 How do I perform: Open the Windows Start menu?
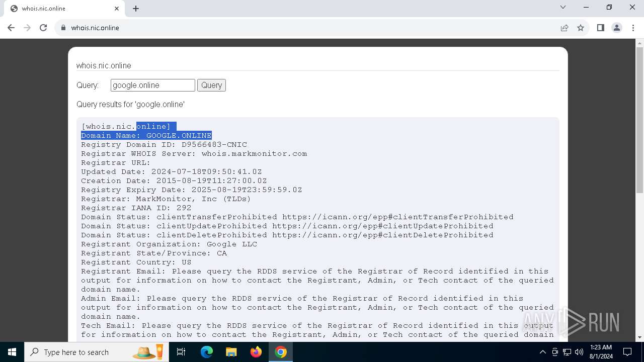click(x=12, y=352)
